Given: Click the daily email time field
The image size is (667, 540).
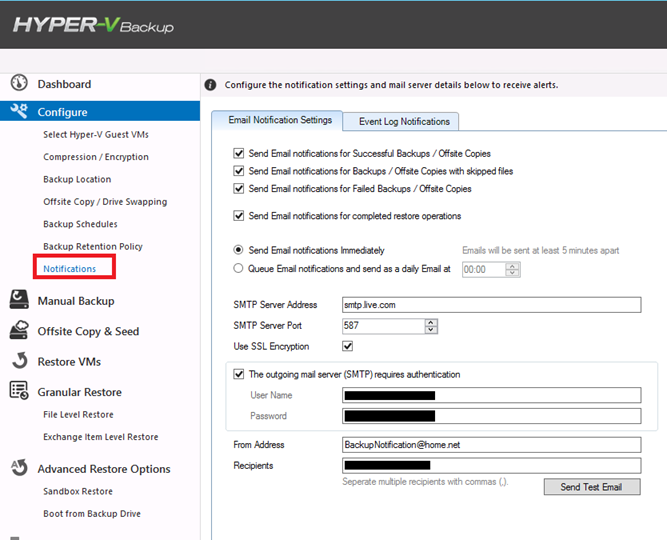Looking at the screenshot, I should pyautogui.click(x=484, y=269).
